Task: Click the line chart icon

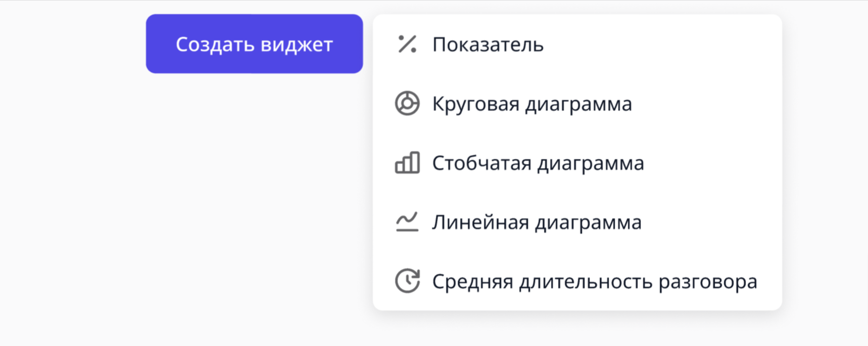Action: 407,222
